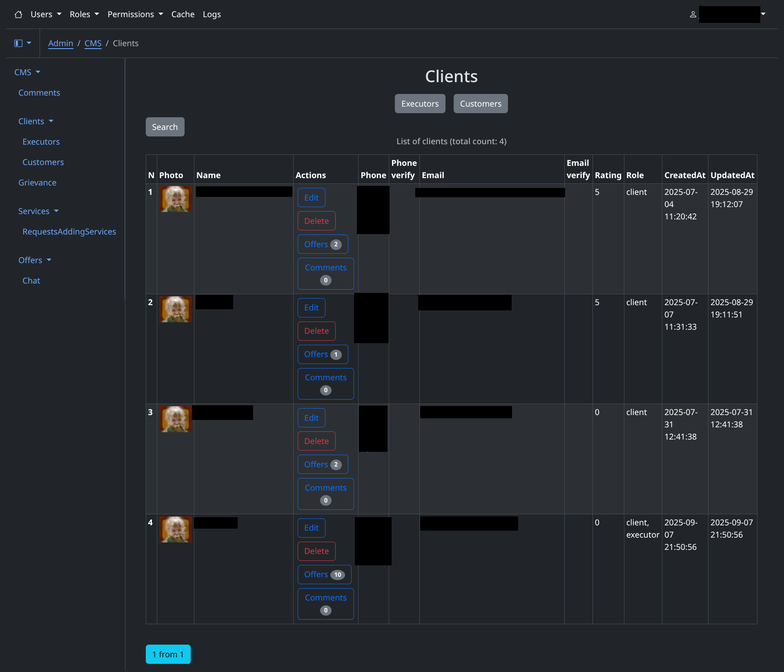Click the user profile icon

(693, 14)
